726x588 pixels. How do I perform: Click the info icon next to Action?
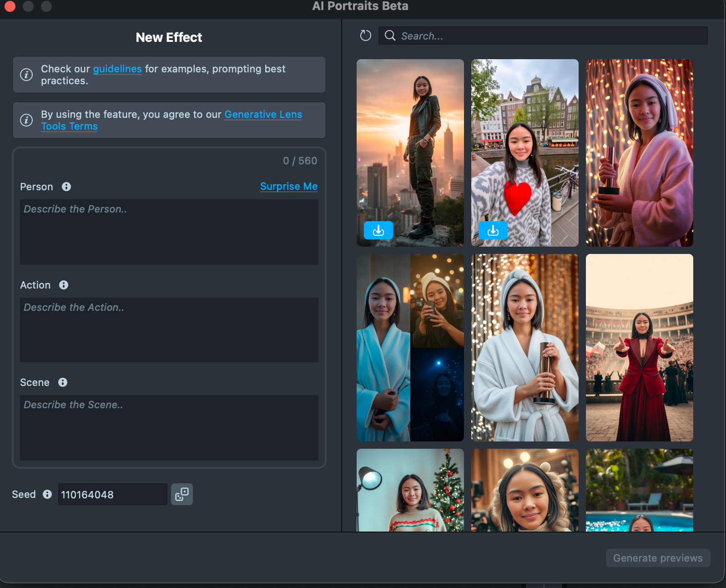[x=64, y=285]
